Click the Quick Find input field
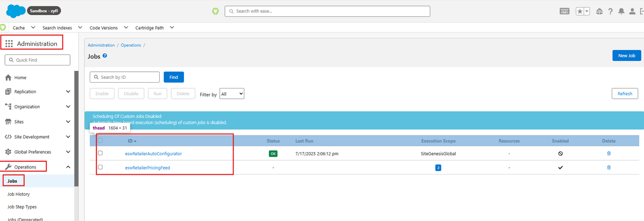This screenshot has height=221, width=644. [x=37, y=60]
